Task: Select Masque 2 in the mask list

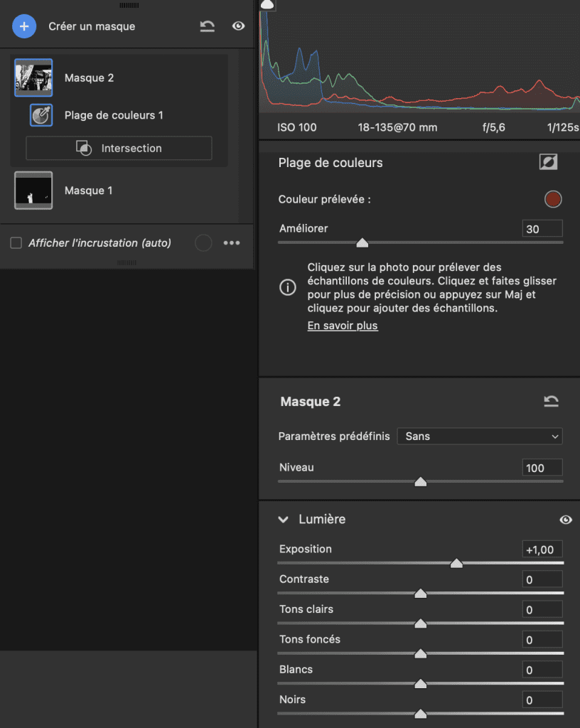Action: (x=89, y=78)
